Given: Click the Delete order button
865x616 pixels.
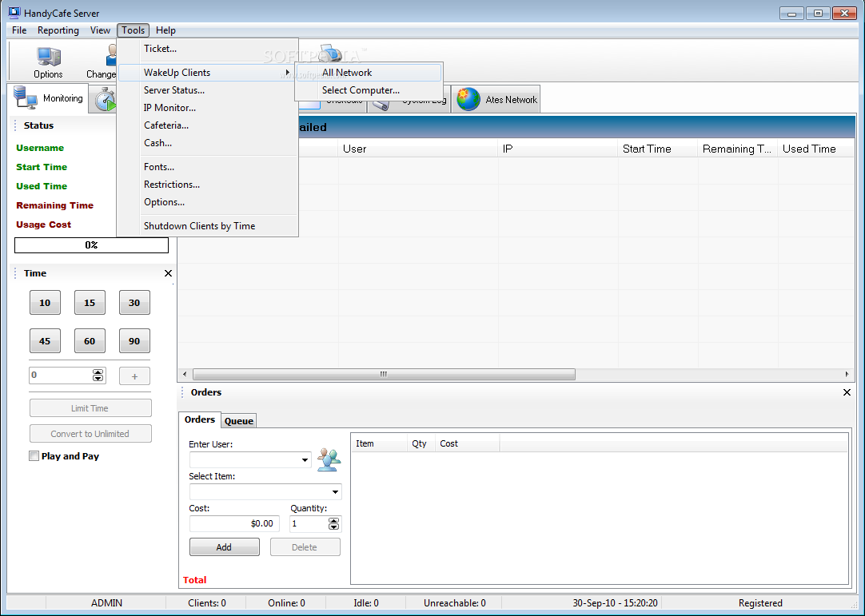Looking at the screenshot, I should 305,547.
